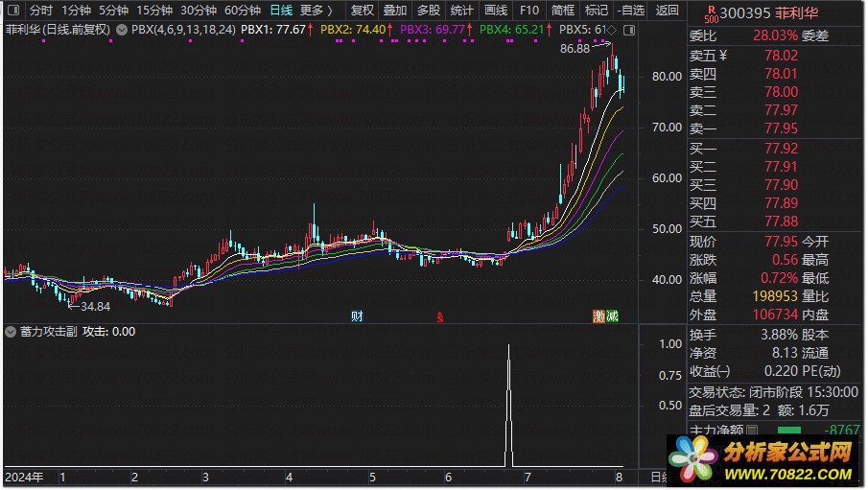The width and height of the screenshot is (868, 490).
Task: Click the 换手 value 3.88%
Action: coord(779,335)
